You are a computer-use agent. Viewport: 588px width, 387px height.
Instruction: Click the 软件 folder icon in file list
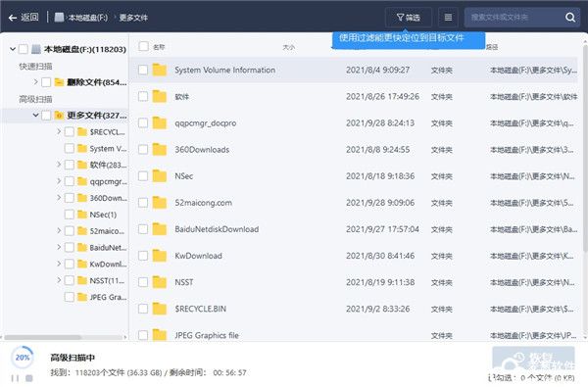coord(160,96)
